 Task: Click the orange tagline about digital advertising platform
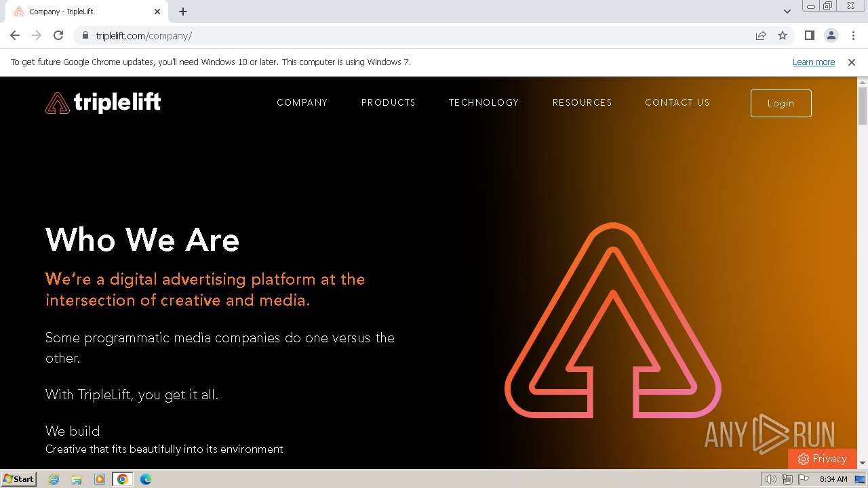click(x=205, y=289)
